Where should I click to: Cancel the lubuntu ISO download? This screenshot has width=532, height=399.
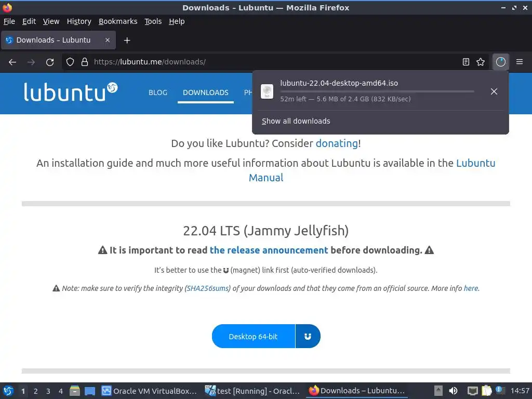point(494,91)
